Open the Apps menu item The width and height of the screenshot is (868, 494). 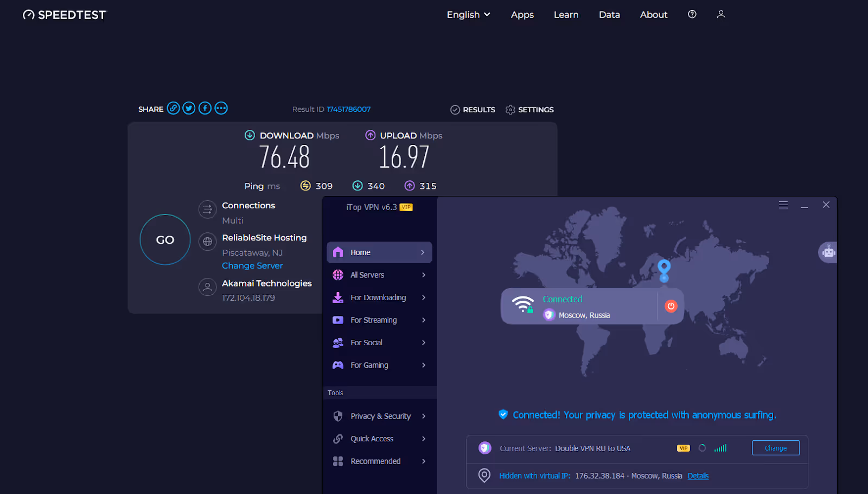tap(522, 15)
